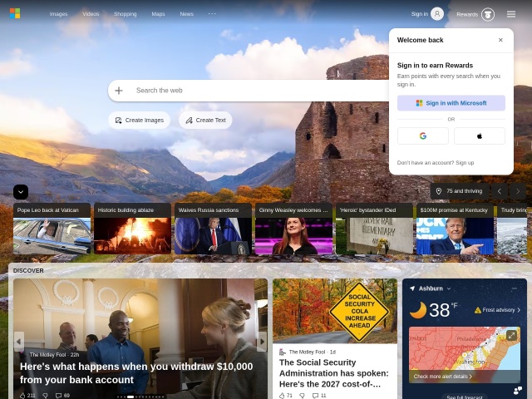Open the Social Security 2027 cost-of-living article

pos(334,373)
